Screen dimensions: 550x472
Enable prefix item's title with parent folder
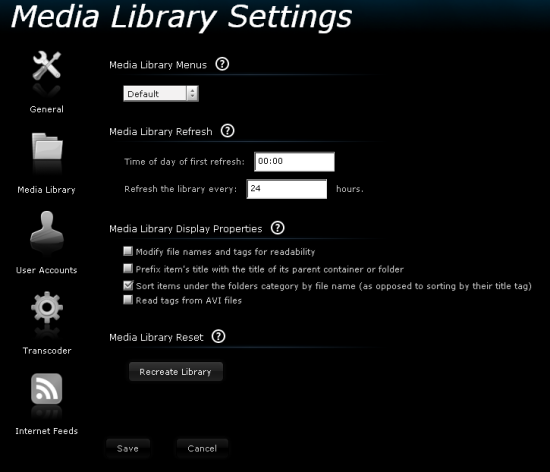click(128, 269)
